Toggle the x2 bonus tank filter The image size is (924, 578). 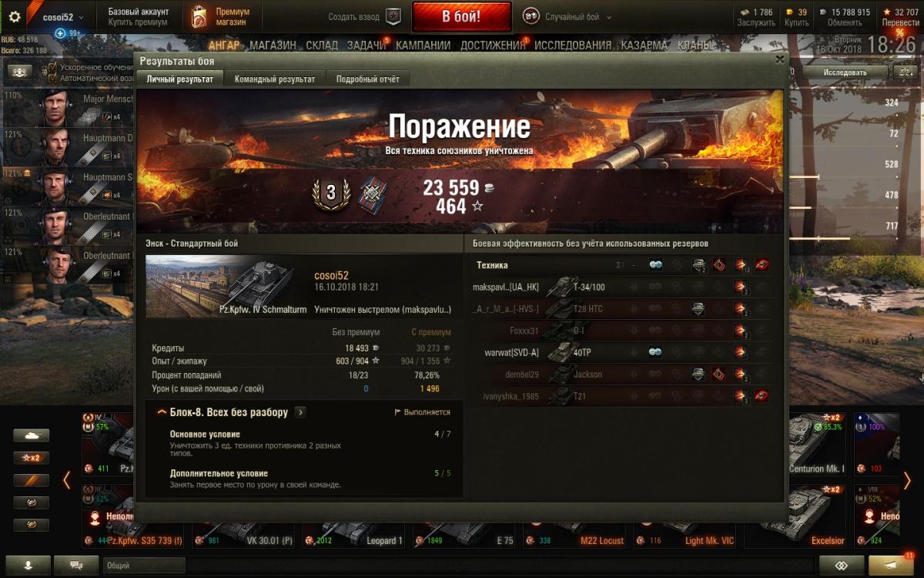(31, 458)
